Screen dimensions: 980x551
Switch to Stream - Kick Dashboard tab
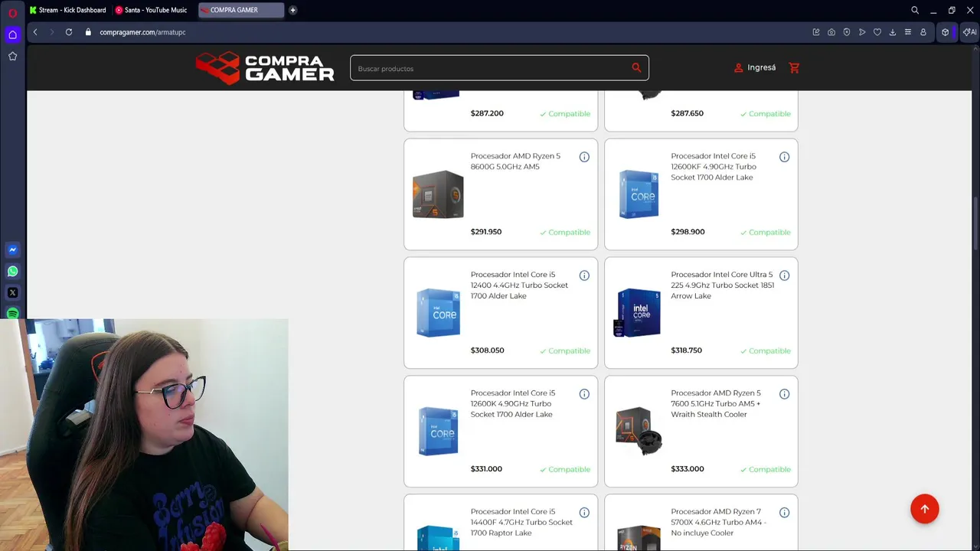67,10
